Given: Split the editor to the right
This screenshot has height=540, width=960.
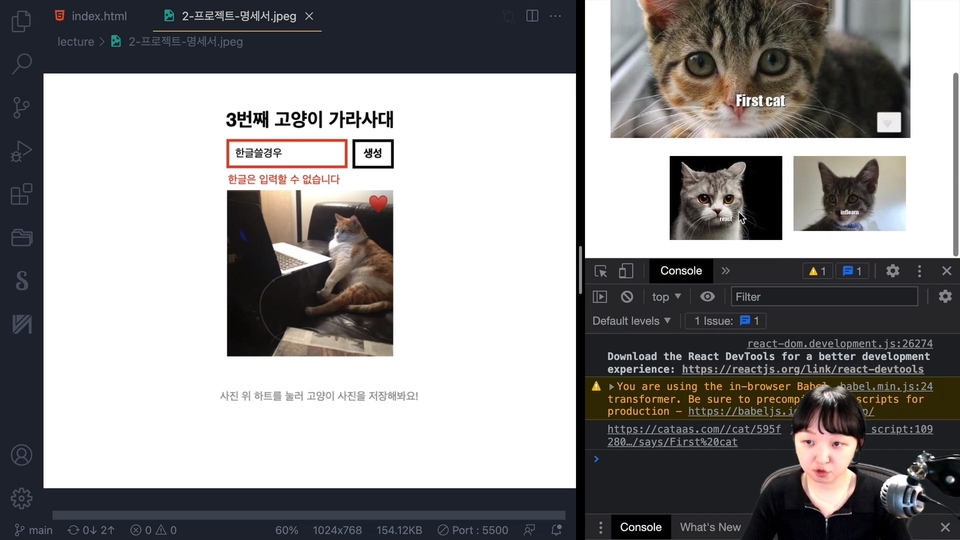Looking at the screenshot, I should tap(532, 16).
